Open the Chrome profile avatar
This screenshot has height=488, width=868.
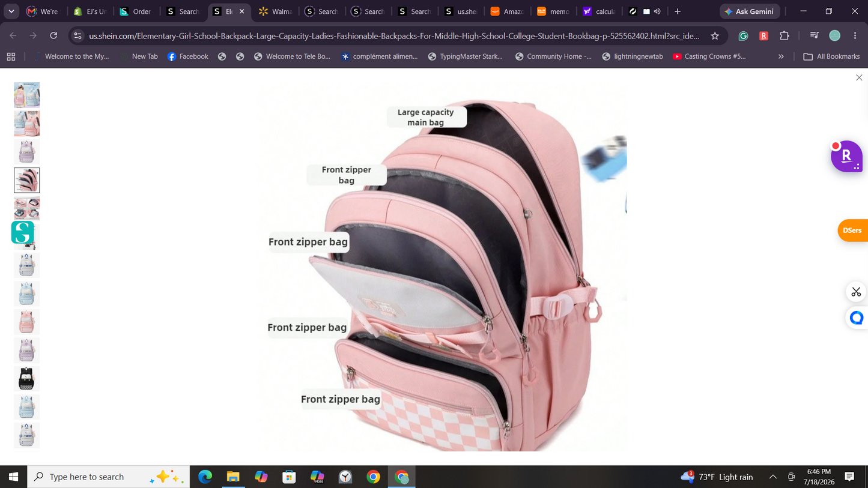click(x=834, y=36)
